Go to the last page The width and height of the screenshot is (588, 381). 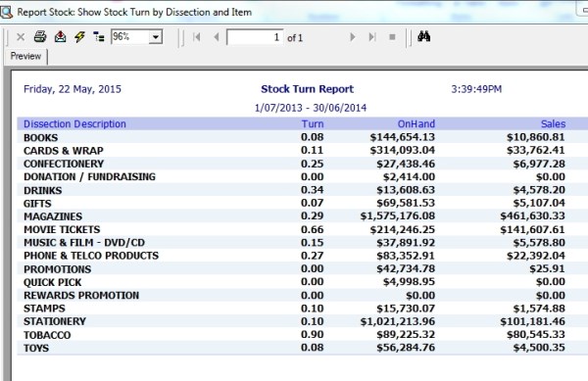click(x=372, y=37)
